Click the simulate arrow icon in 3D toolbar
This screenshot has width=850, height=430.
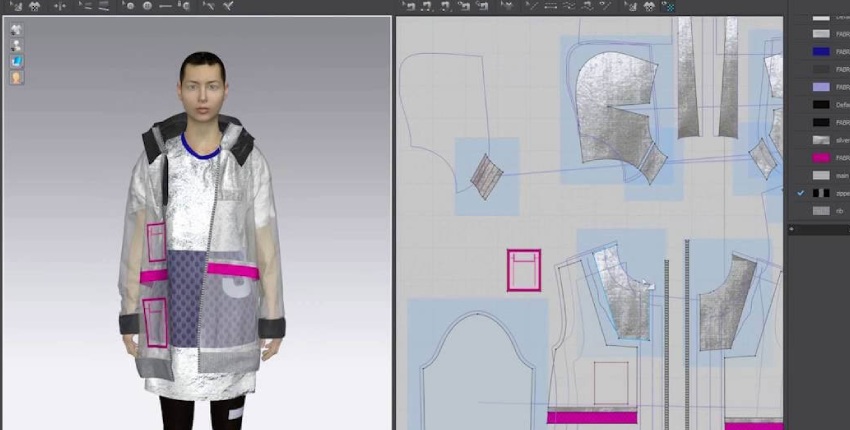(17, 6)
